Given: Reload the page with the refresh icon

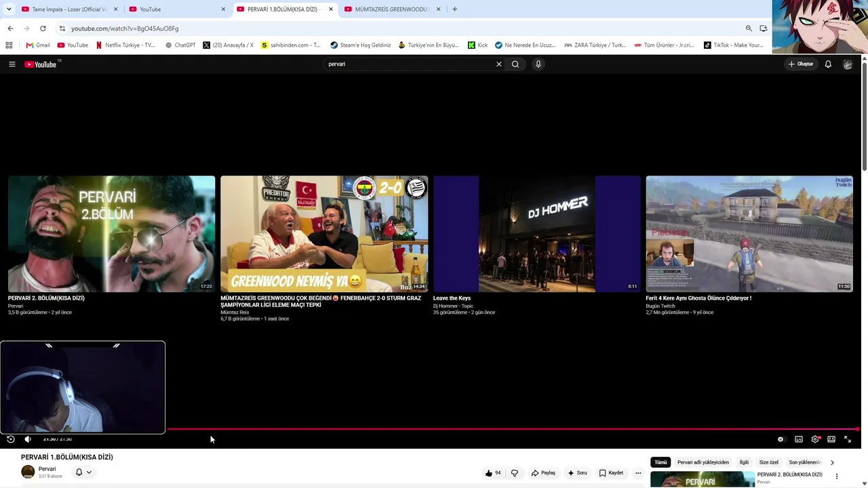Looking at the screenshot, I should pyautogui.click(x=43, y=28).
